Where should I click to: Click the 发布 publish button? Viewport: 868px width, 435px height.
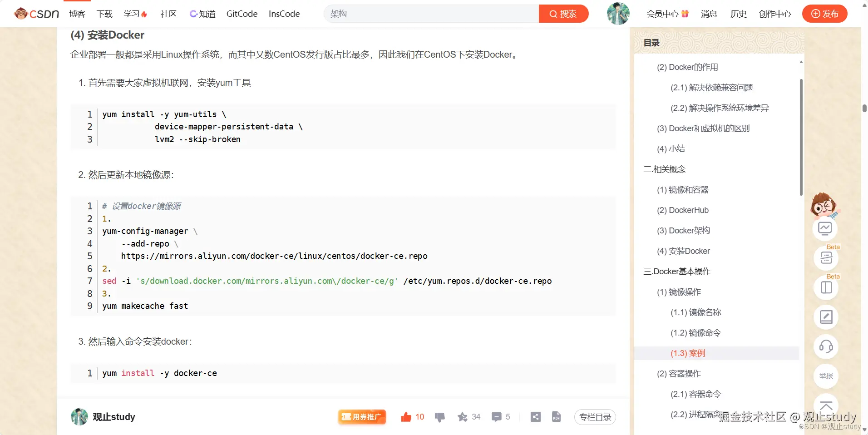click(824, 14)
